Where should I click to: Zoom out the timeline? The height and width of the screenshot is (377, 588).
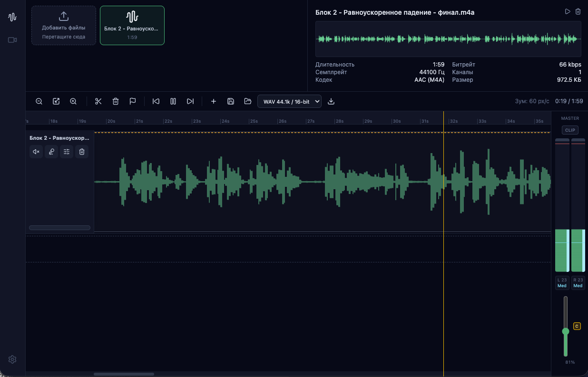click(x=39, y=101)
